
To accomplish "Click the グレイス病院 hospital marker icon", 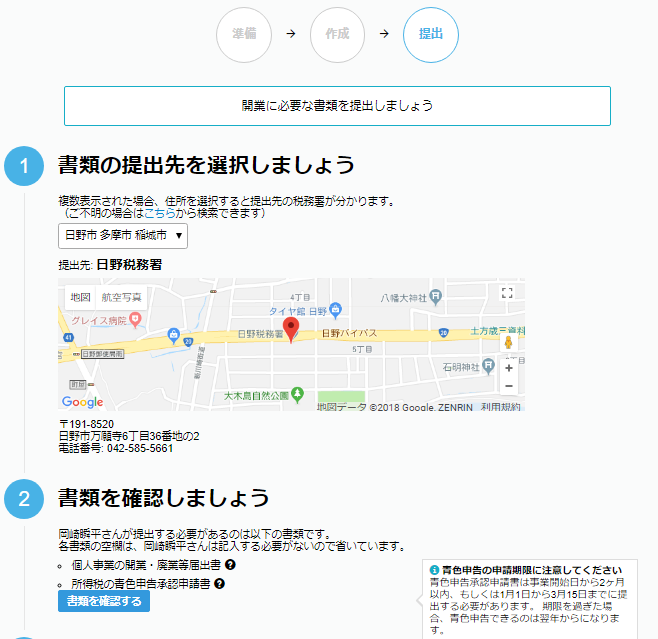I will [136, 318].
